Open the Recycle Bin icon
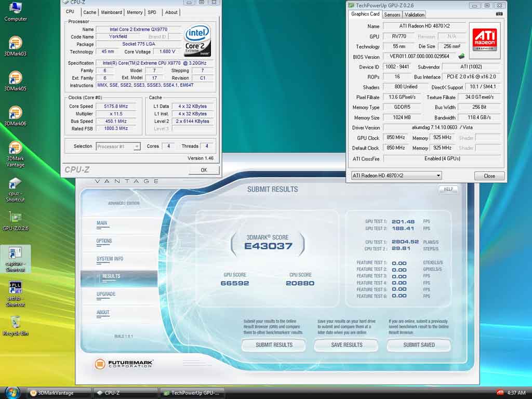This screenshot has height=399, width=532. point(15,326)
